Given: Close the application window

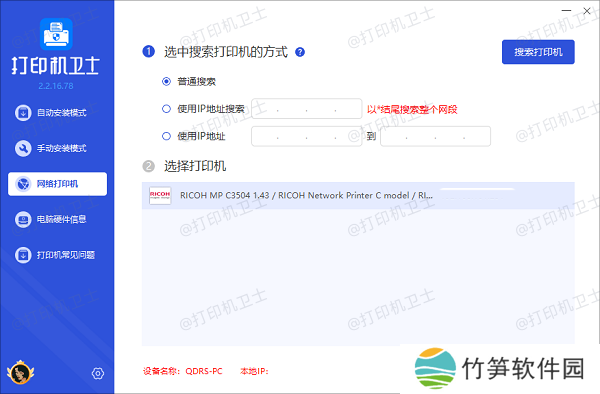Looking at the screenshot, I should coord(587,11).
